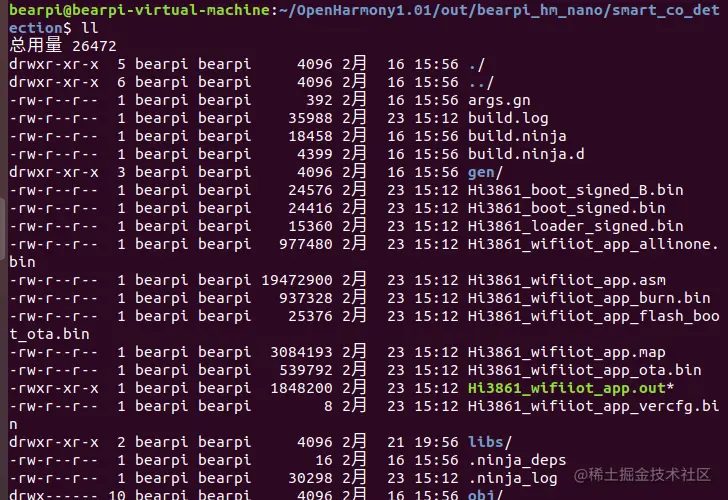728x500 pixels.
Task: Select Hi3861_loader_signed.bin filename
Action: [x=576, y=226]
